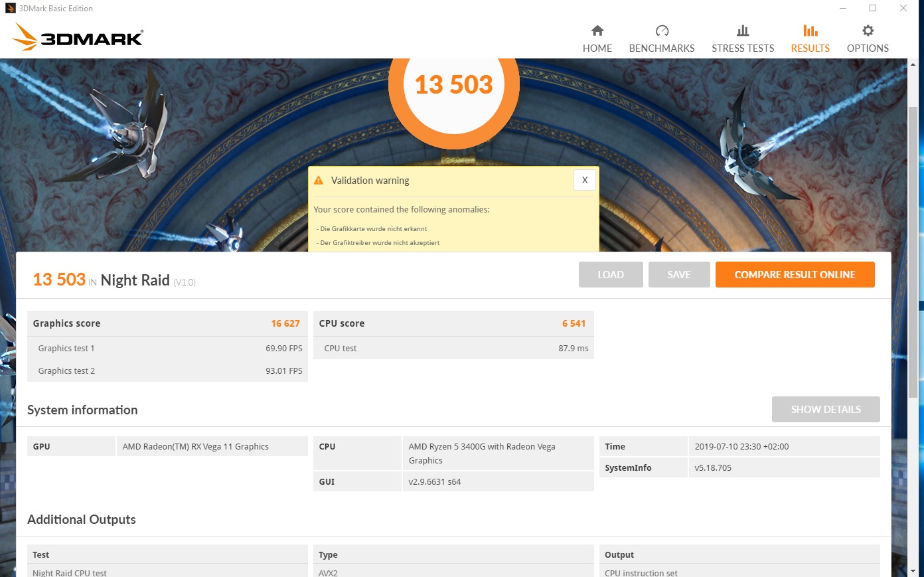Click Graphics test 2 row

point(167,371)
